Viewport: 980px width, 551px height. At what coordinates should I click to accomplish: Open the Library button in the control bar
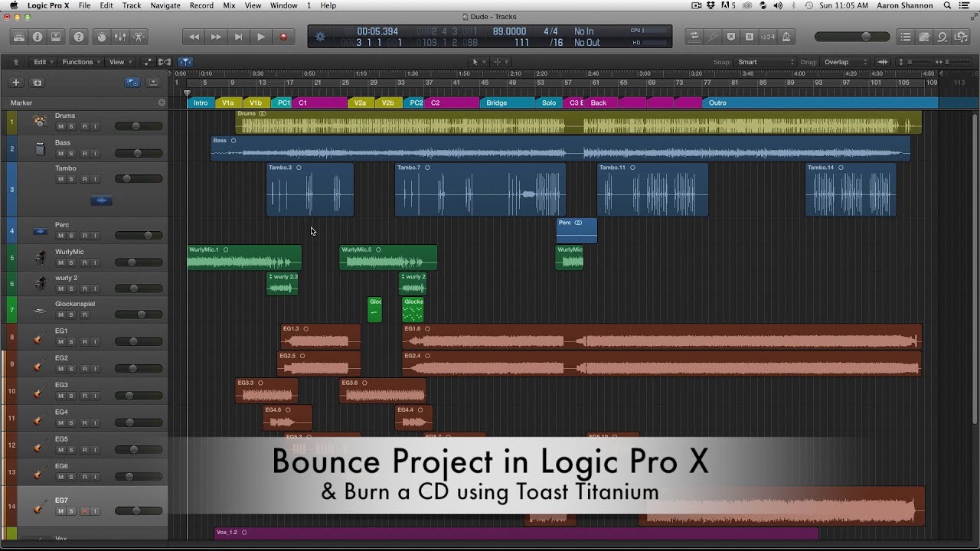click(x=19, y=37)
